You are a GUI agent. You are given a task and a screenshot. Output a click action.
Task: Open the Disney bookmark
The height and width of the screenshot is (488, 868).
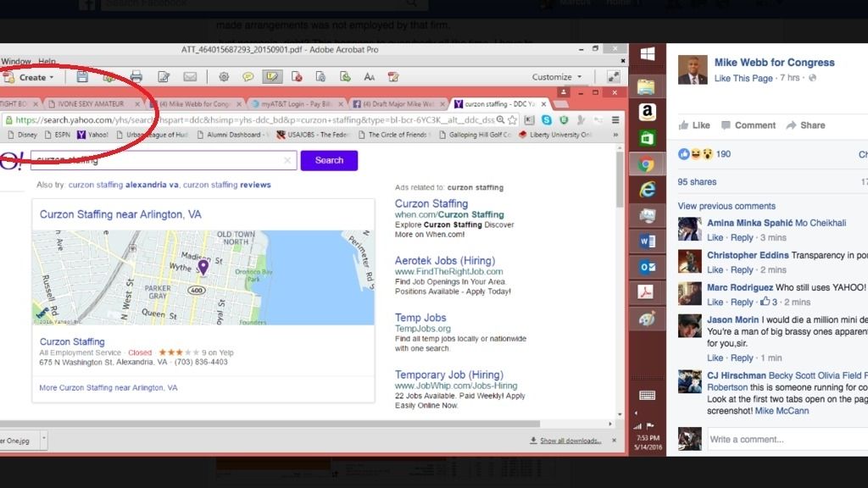point(22,135)
